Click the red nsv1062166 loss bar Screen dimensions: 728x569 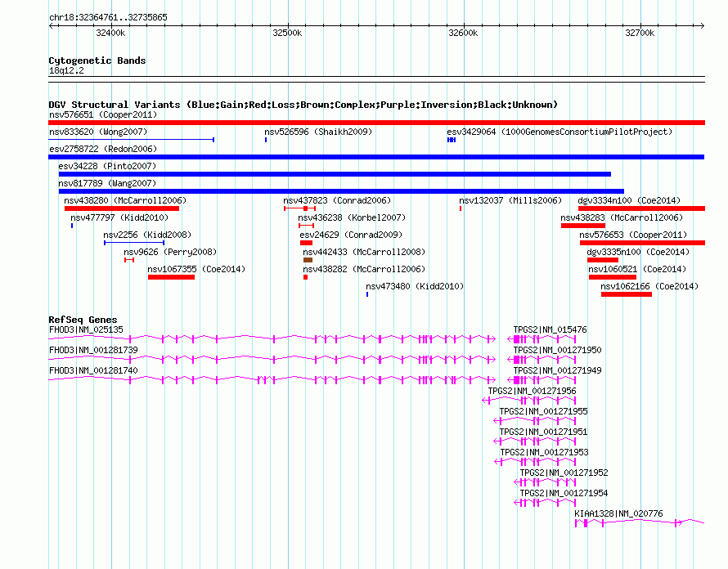pyautogui.click(x=627, y=294)
